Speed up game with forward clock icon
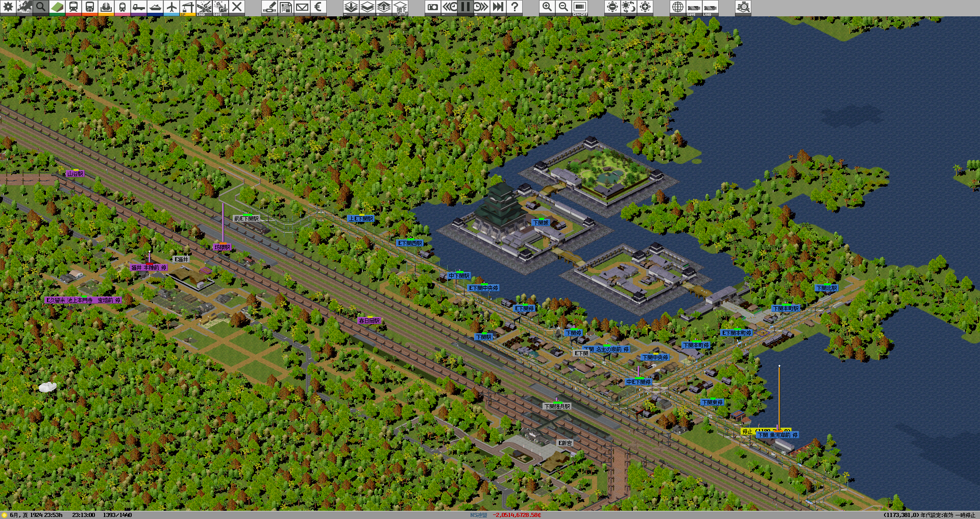 click(482, 7)
